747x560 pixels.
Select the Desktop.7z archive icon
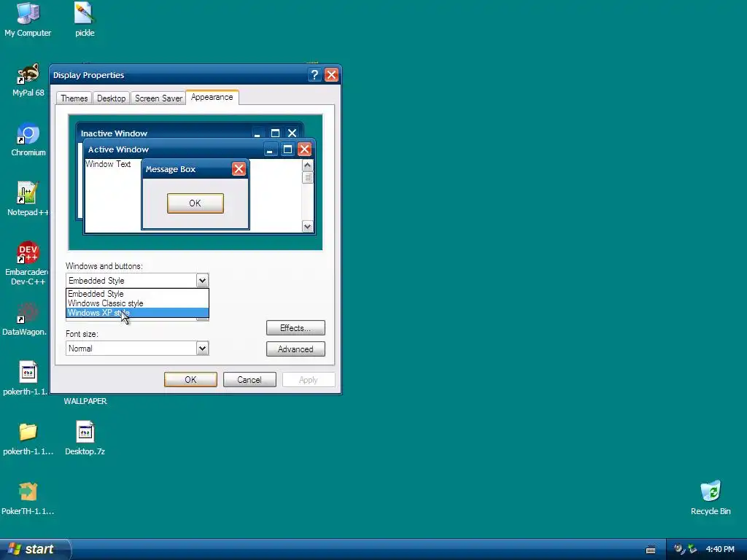pyautogui.click(x=85, y=438)
